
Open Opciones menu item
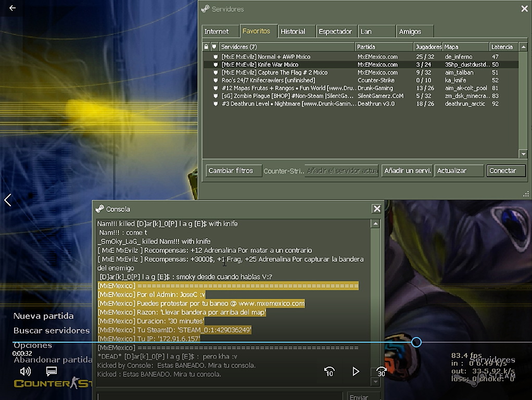[33, 345]
